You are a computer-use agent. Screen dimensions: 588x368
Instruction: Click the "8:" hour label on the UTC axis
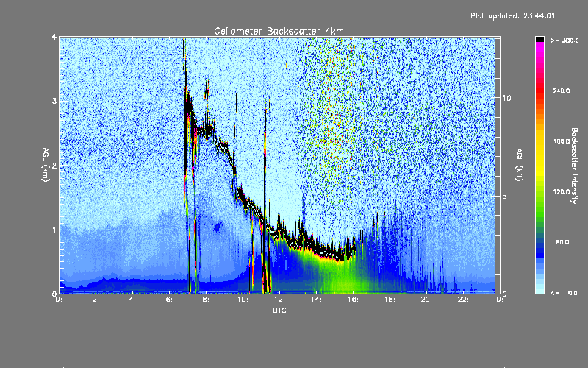pyautogui.click(x=206, y=300)
